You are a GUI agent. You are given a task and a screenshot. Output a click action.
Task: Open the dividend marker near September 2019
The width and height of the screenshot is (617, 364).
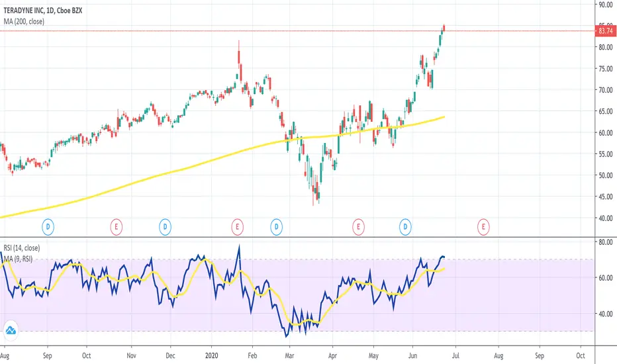(x=48, y=226)
